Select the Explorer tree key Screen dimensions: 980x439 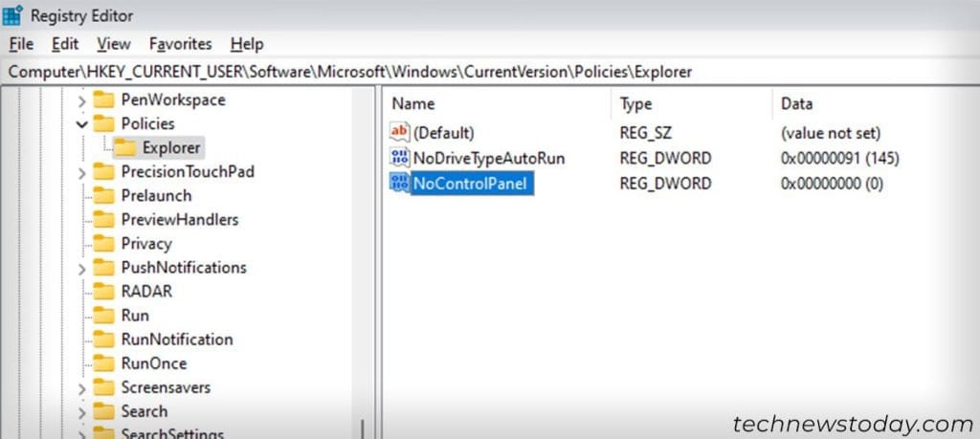point(171,148)
